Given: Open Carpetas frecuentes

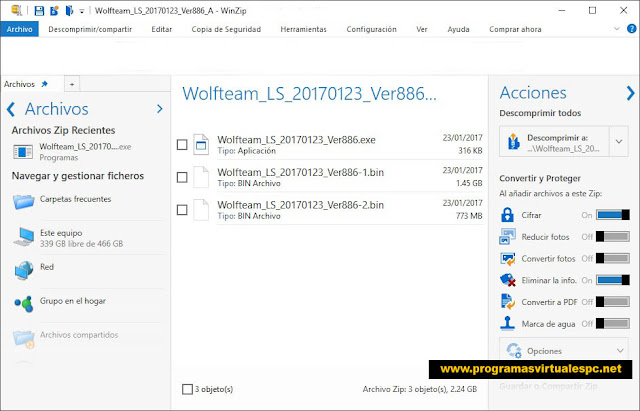Looking at the screenshot, I should (76, 199).
